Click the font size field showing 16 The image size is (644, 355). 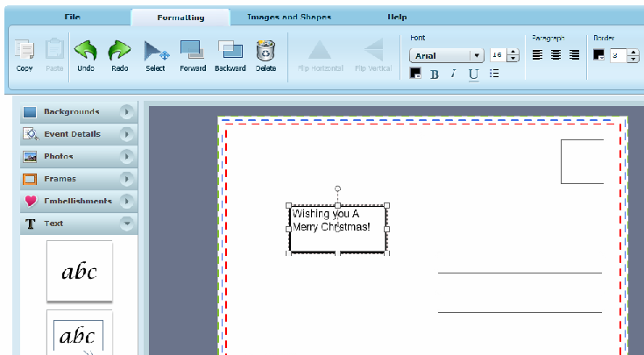(x=499, y=55)
